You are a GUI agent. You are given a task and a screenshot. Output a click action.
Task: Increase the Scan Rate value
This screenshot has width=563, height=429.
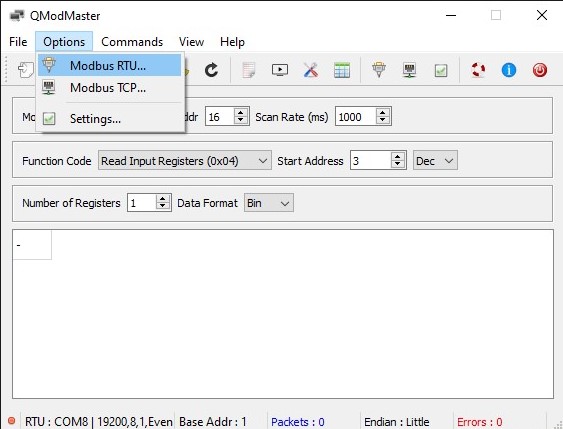click(383, 112)
